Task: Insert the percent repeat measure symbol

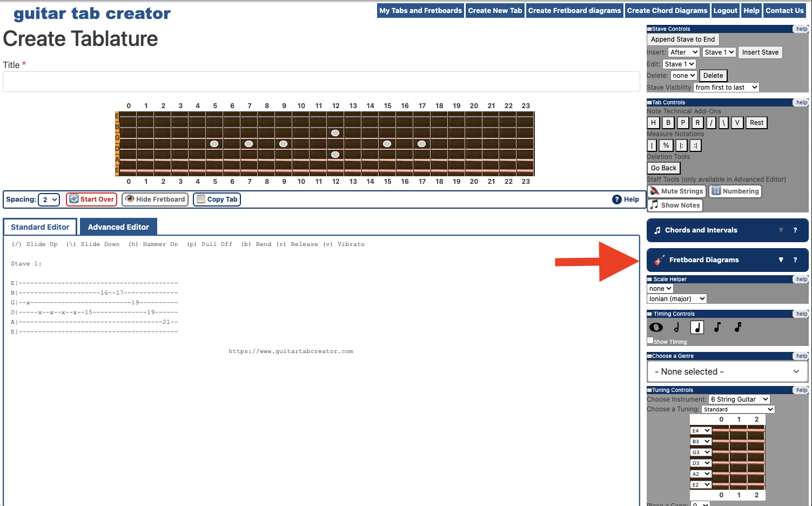Action: pos(666,145)
